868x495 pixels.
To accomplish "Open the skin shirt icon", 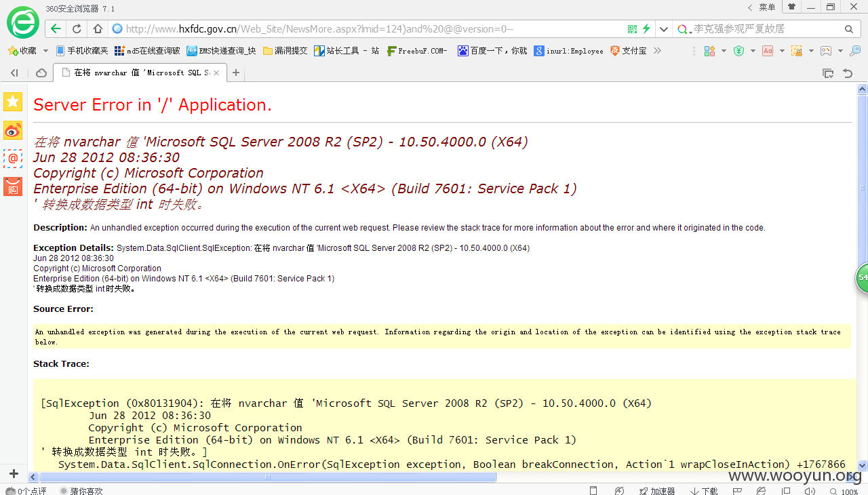I will [x=791, y=7].
